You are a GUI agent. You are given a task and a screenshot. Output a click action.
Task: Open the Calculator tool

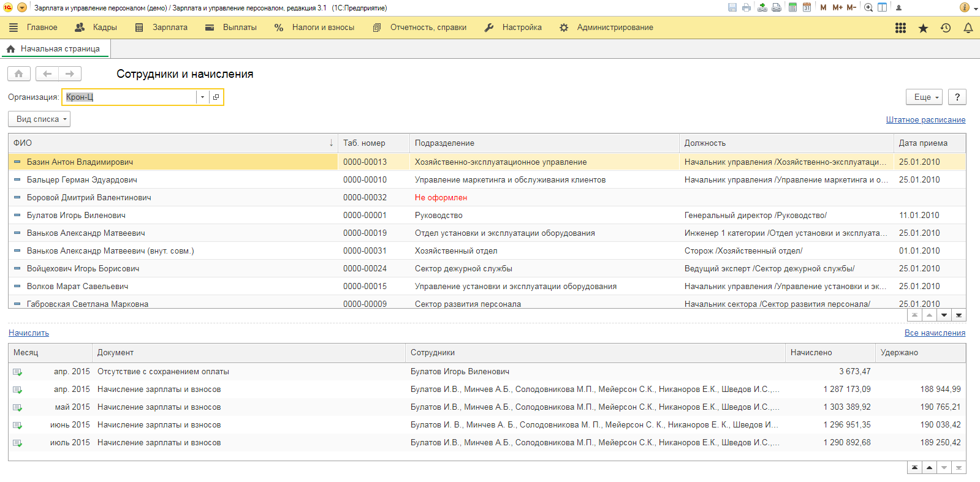pyautogui.click(x=792, y=7)
